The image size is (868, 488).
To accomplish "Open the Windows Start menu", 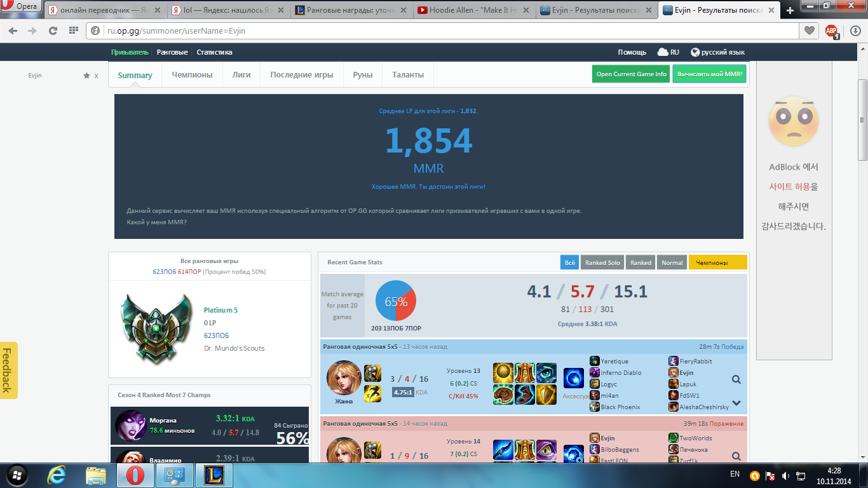I will click(x=17, y=475).
